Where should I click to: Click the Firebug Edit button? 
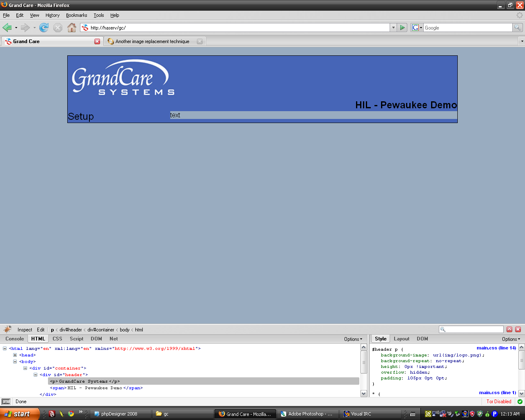tap(41, 330)
